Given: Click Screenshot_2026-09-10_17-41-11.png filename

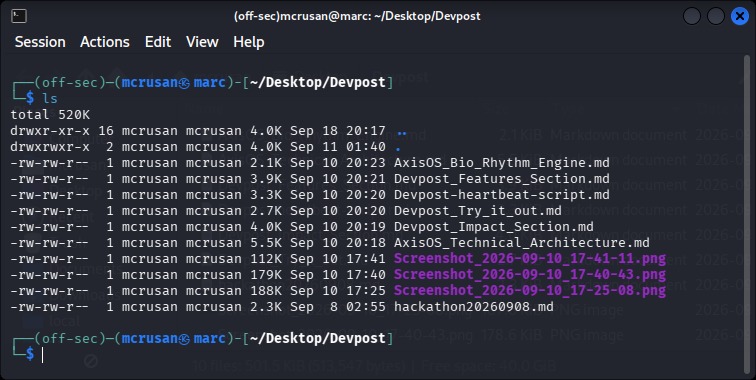Looking at the screenshot, I should click(530, 258).
